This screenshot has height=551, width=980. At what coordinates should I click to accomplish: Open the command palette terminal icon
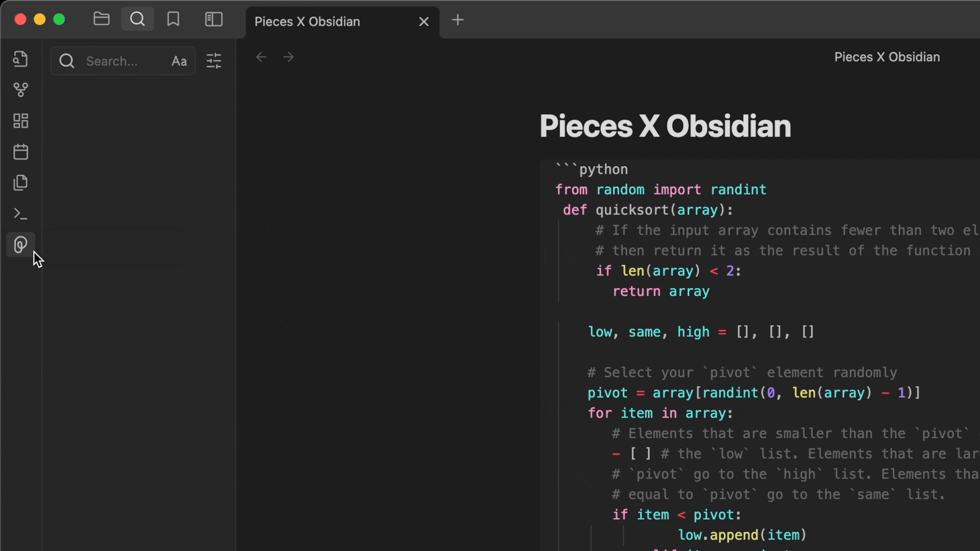coord(20,214)
